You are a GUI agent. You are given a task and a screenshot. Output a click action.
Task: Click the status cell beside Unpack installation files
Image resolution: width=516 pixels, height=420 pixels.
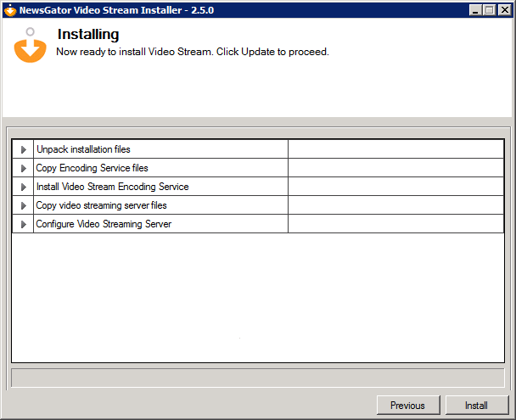[x=395, y=149]
